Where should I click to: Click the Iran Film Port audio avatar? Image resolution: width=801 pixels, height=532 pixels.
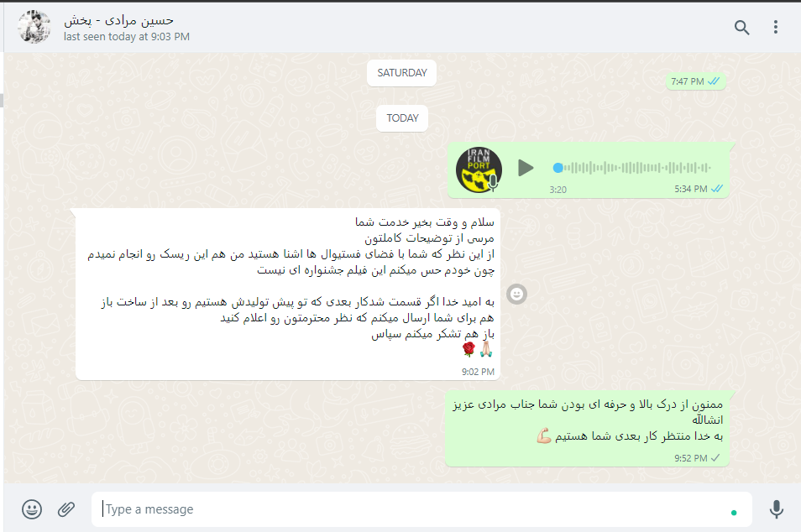(479, 170)
